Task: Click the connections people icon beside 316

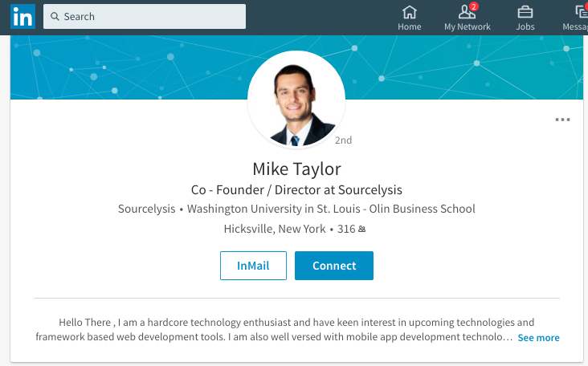Action: (361, 229)
